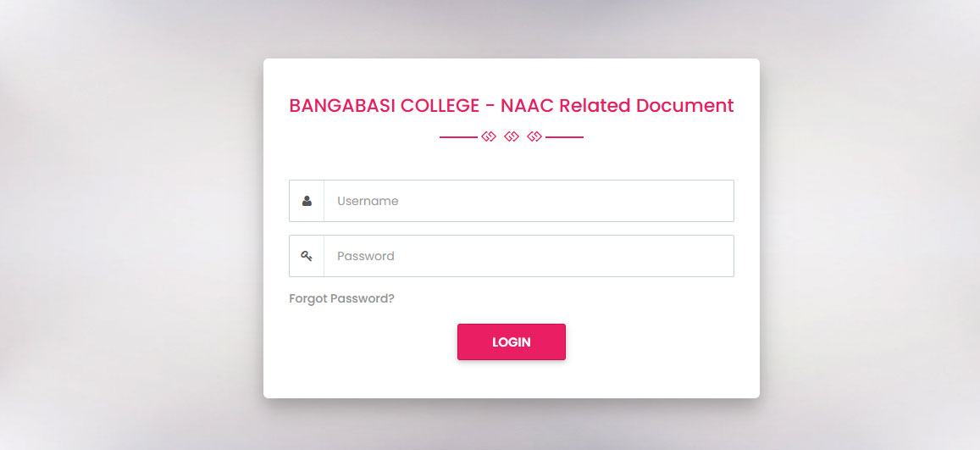Click the key icon beside Password
The image size is (980, 450).
tap(307, 256)
